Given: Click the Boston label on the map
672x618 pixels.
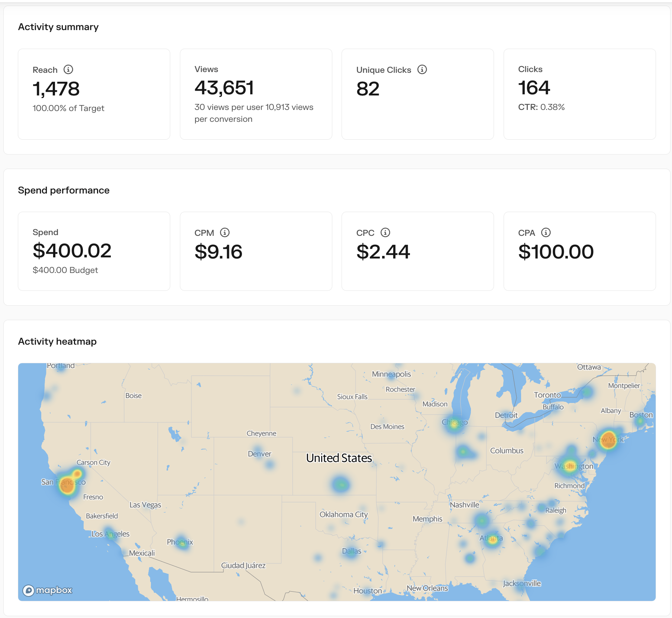Looking at the screenshot, I should [641, 415].
